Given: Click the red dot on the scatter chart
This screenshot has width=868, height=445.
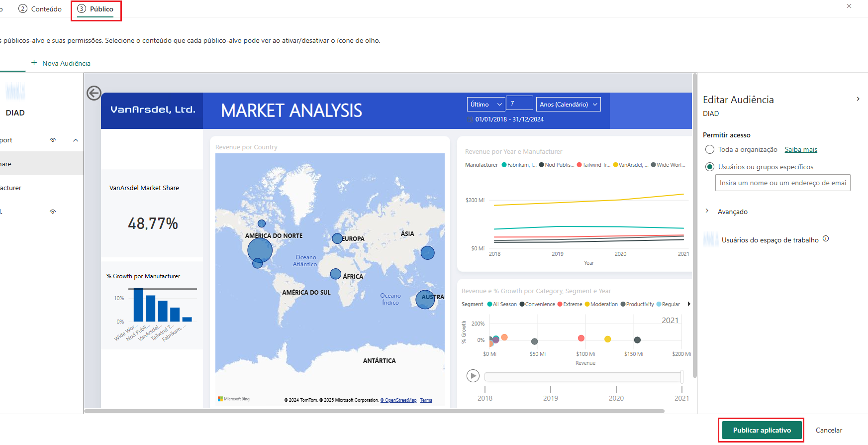Looking at the screenshot, I should pos(581,338).
